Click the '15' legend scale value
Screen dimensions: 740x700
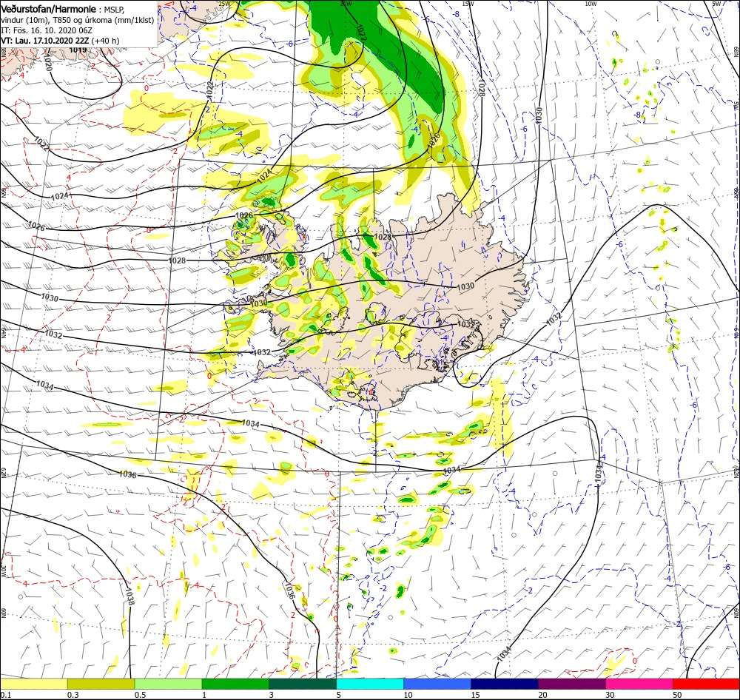(x=475, y=695)
